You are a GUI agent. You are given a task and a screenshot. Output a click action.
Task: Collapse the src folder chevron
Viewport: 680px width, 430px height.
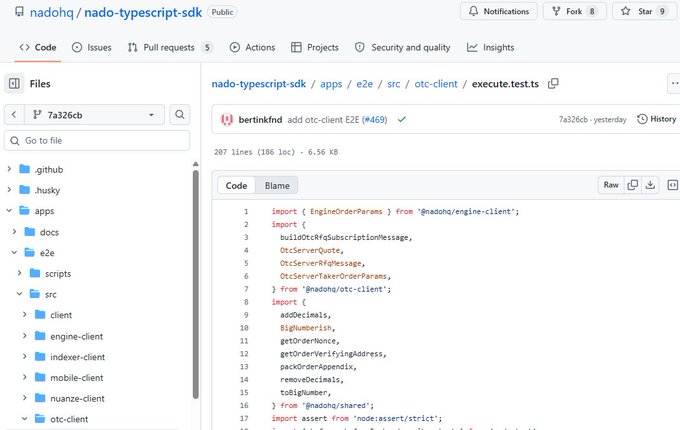pos(20,294)
